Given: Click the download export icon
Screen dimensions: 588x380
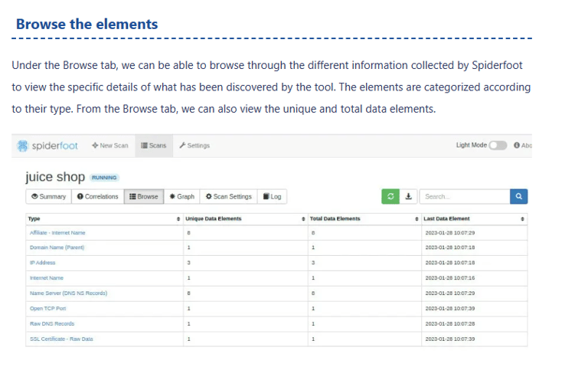Looking at the screenshot, I should [408, 197].
